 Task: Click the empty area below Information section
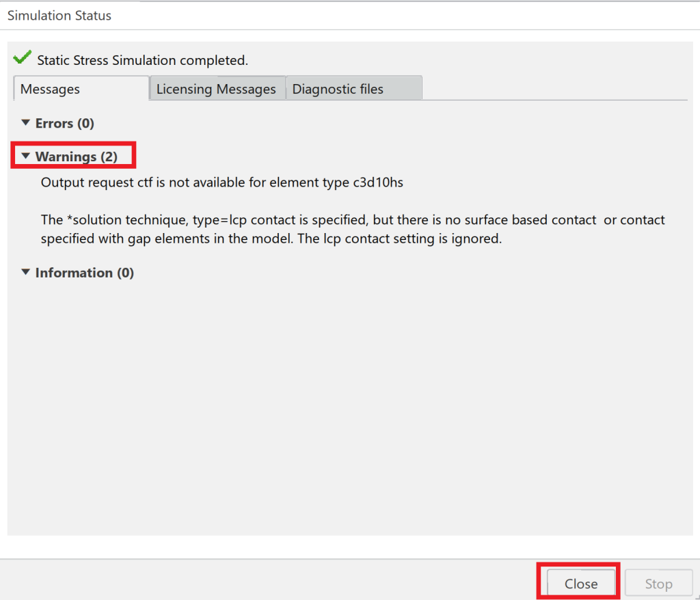coord(350,402)
